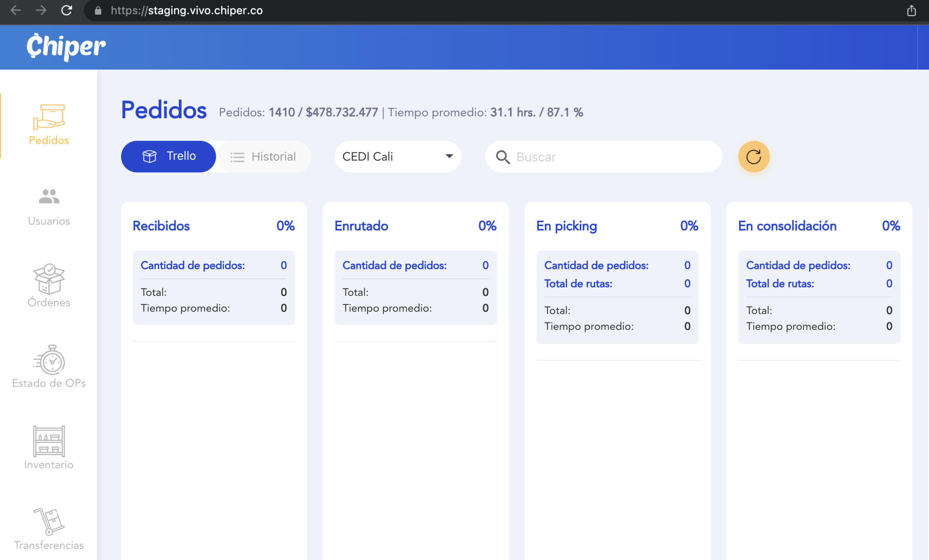Click the Recibidos column header
The width and height of the screenshot is (929, 560).
coord(161,226)
